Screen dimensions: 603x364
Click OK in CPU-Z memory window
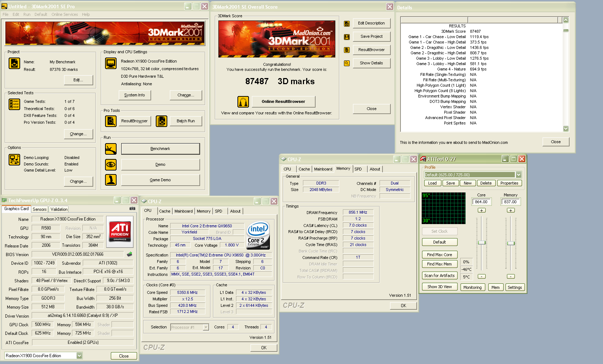click(403, 306)
